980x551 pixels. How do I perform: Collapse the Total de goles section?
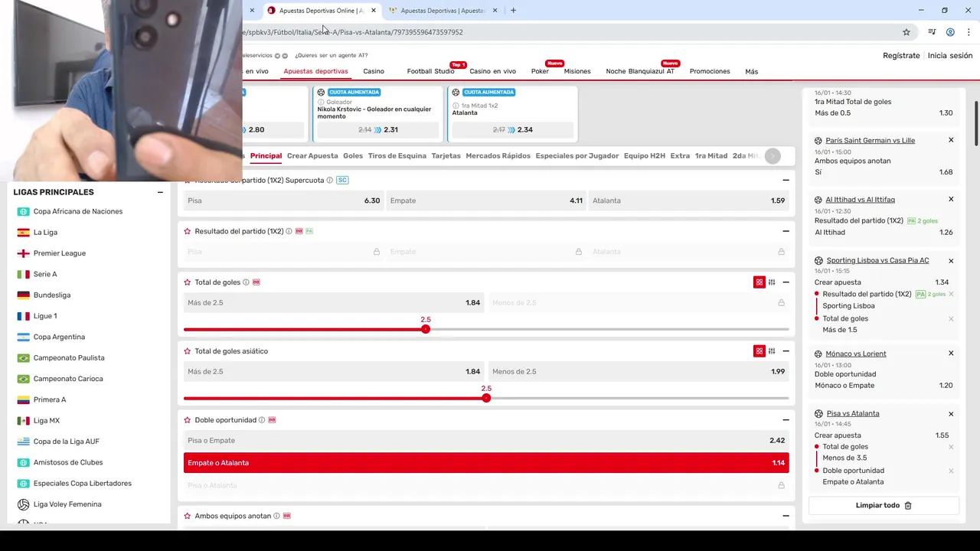click(786, 282)
